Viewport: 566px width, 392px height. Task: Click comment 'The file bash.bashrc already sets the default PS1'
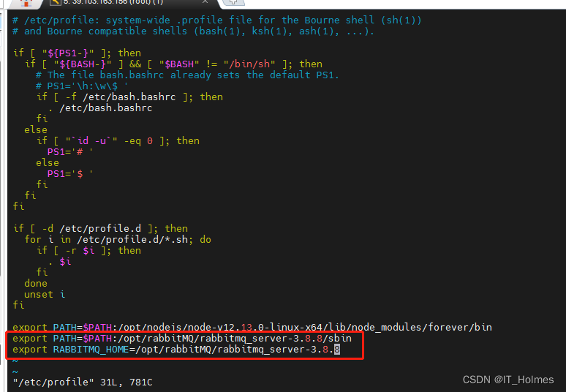187,75
